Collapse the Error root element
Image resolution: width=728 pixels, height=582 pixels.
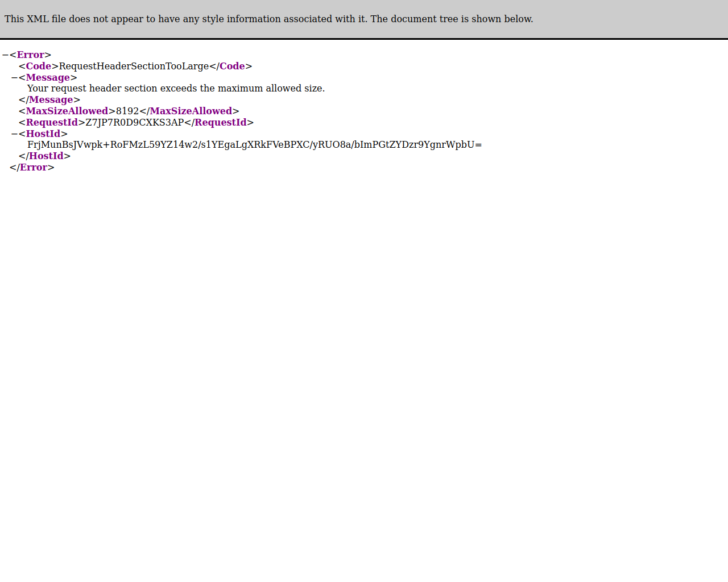(5, 55)
